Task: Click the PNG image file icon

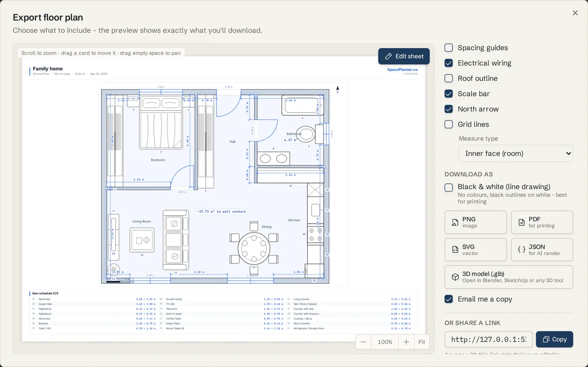Action: 455,222
